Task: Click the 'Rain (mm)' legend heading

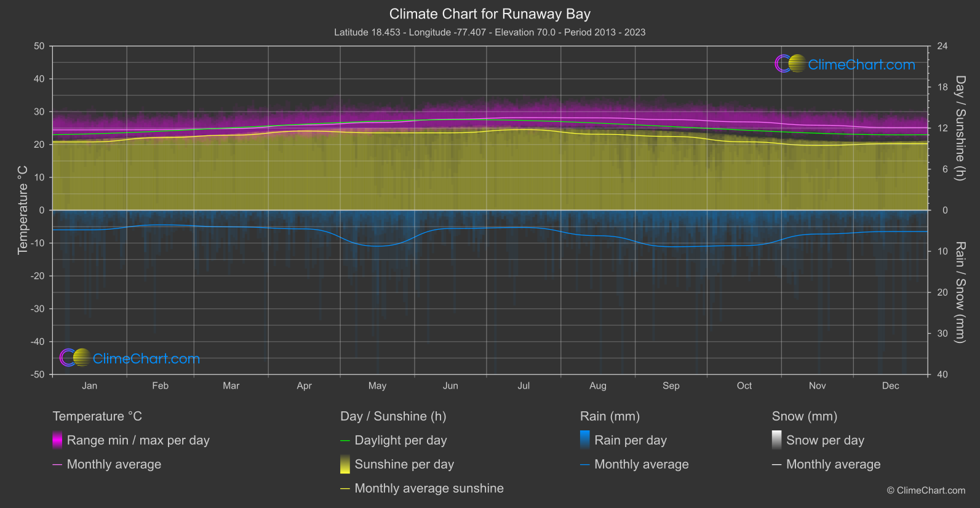Action: [x=610, y=416]
